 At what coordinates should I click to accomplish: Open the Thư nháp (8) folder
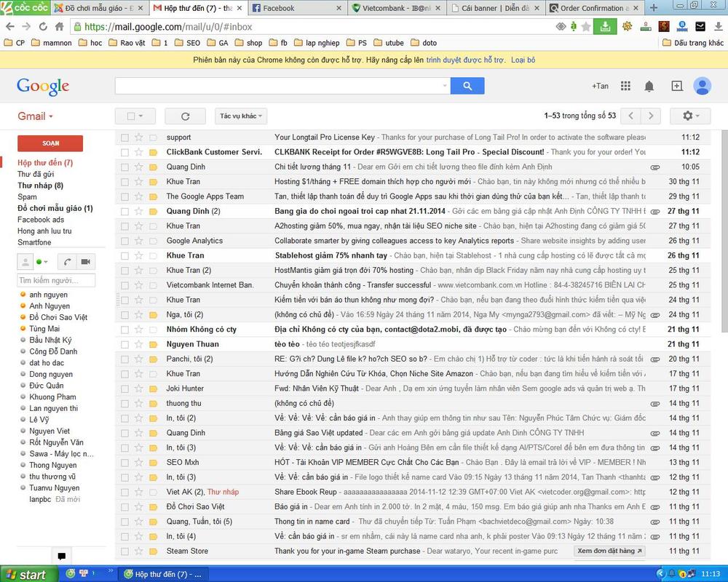40,186
